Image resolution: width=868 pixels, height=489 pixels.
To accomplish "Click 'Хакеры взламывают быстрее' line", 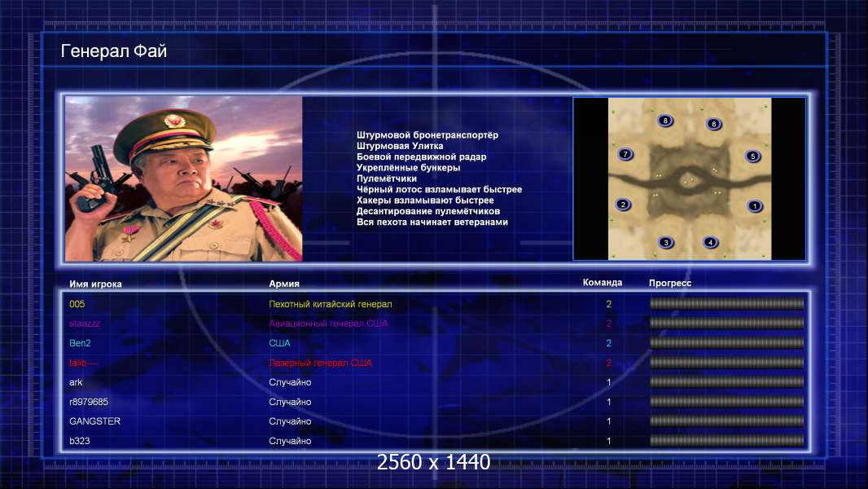I will tap(425, 200).
